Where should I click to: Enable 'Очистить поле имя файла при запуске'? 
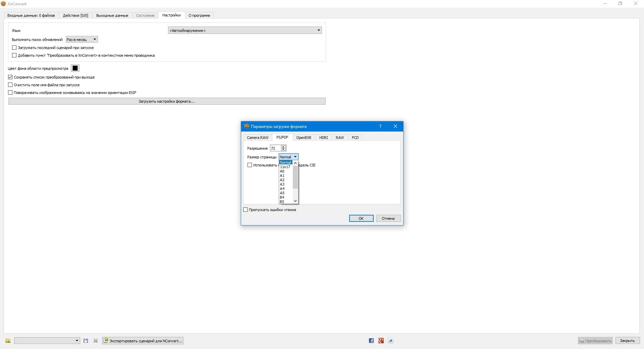pos(10,85)
